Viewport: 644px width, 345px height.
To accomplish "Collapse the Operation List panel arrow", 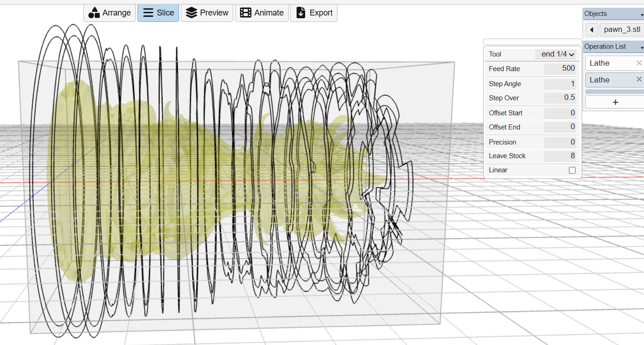I will click(642, 48).
